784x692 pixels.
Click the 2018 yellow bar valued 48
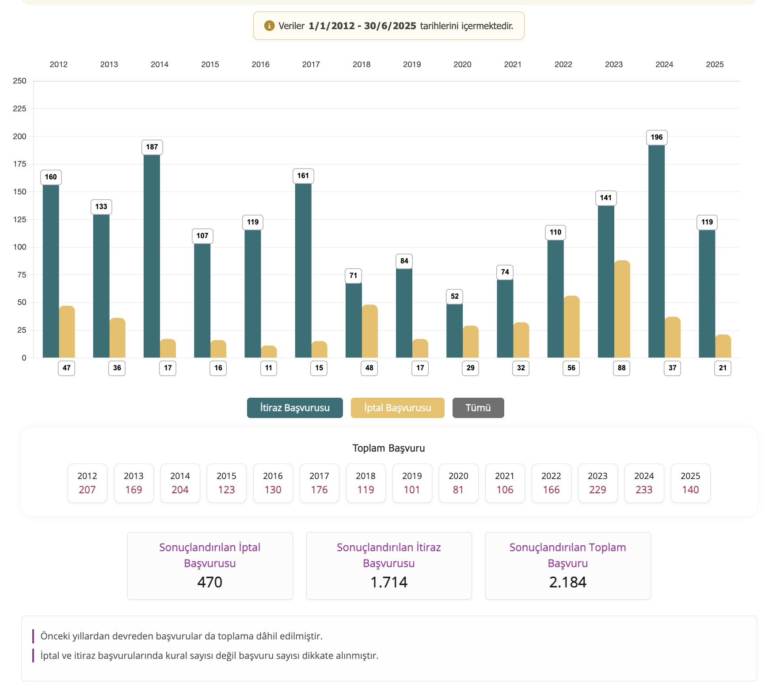(x=369, y=331)
